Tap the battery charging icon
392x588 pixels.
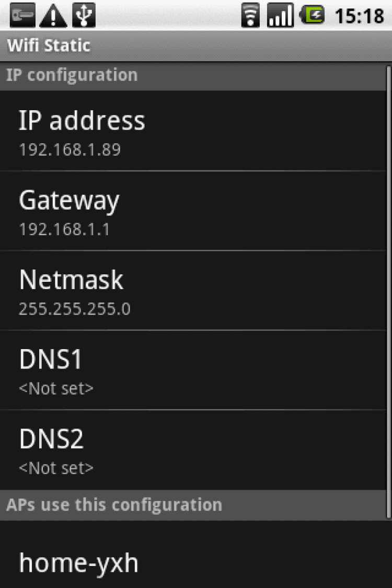pyautogui.click(x=312, y=16)
